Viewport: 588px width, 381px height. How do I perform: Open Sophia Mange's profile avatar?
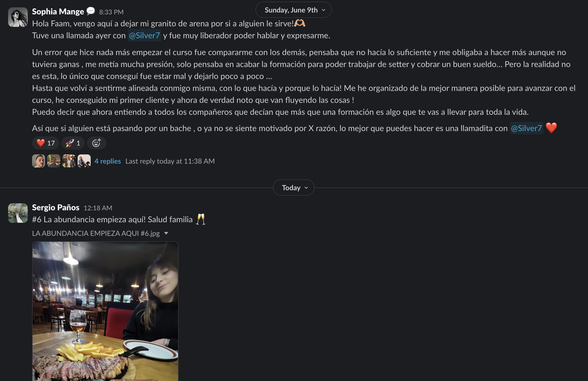point(18,17)
